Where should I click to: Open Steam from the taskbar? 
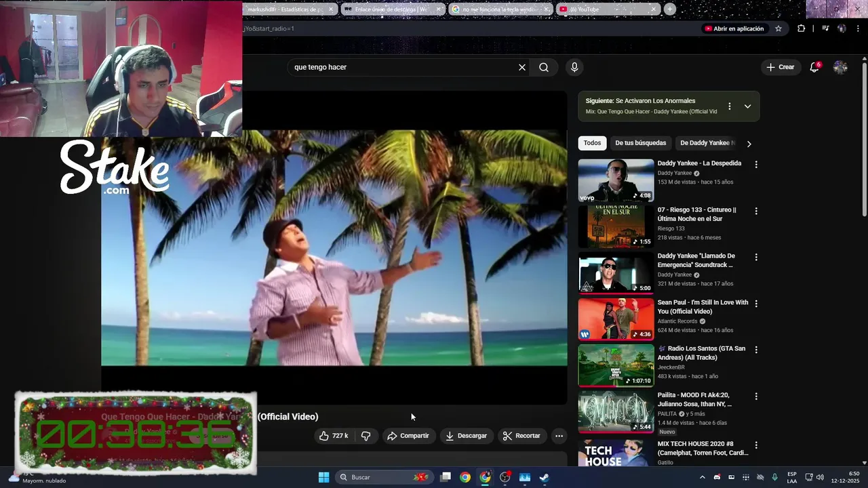(544, 477)
